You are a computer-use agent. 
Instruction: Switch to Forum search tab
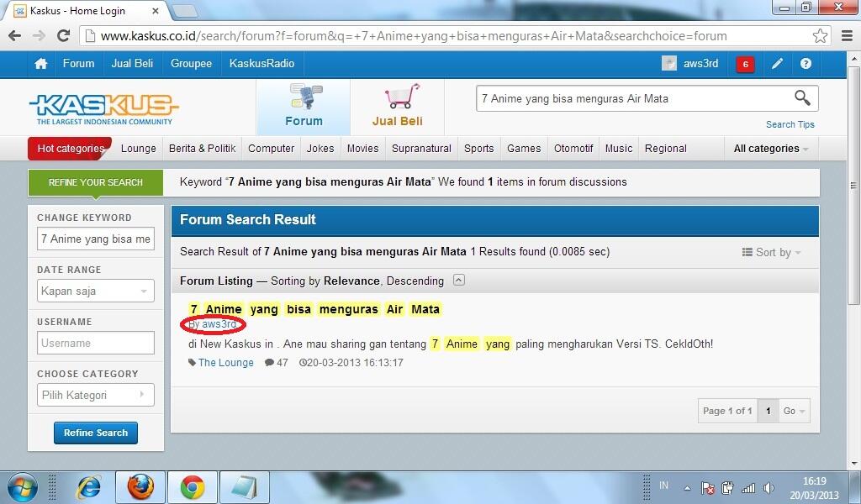(x=304, y=107)
